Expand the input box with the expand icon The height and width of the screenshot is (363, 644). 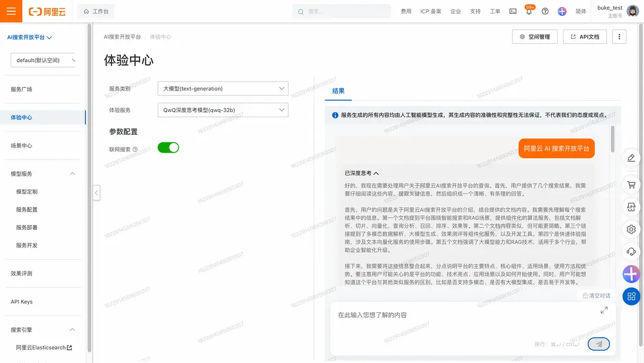coord(604,310)
